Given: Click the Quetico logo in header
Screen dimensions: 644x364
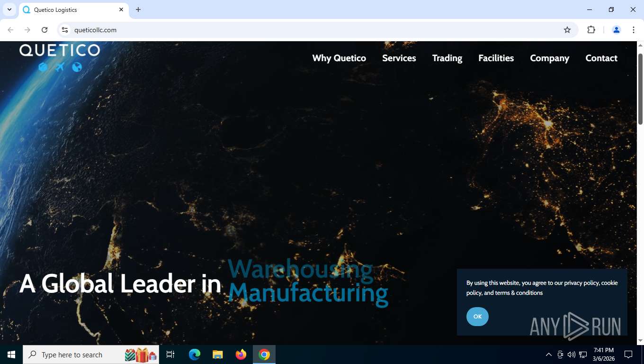Looking at the screenshot, I should click(x=60, y=57).
